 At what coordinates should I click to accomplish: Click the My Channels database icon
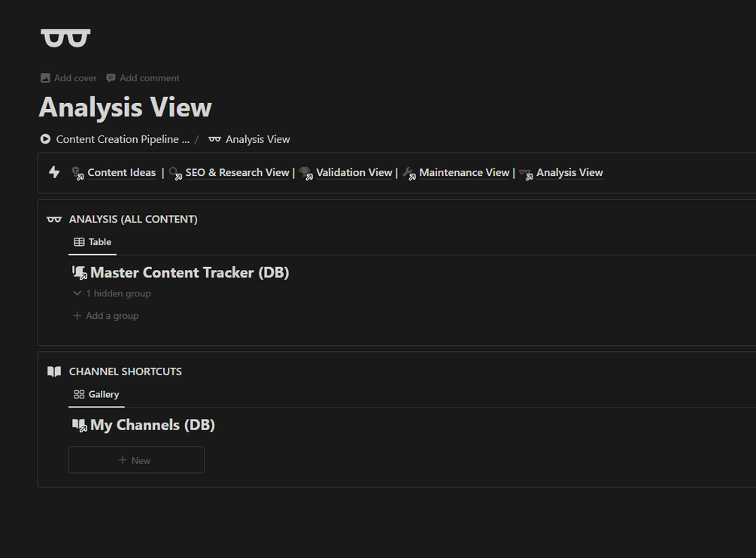79,426
